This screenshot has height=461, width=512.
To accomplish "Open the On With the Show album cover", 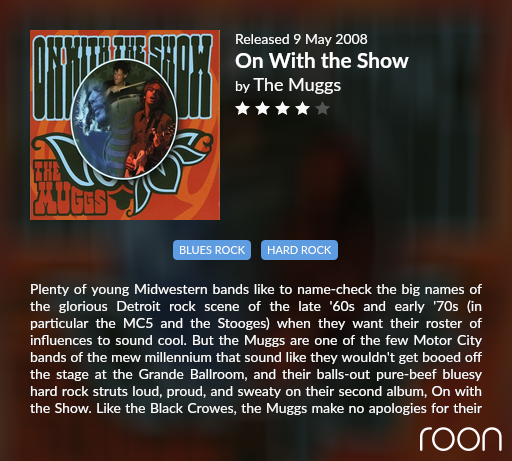I will pos(125,125).
